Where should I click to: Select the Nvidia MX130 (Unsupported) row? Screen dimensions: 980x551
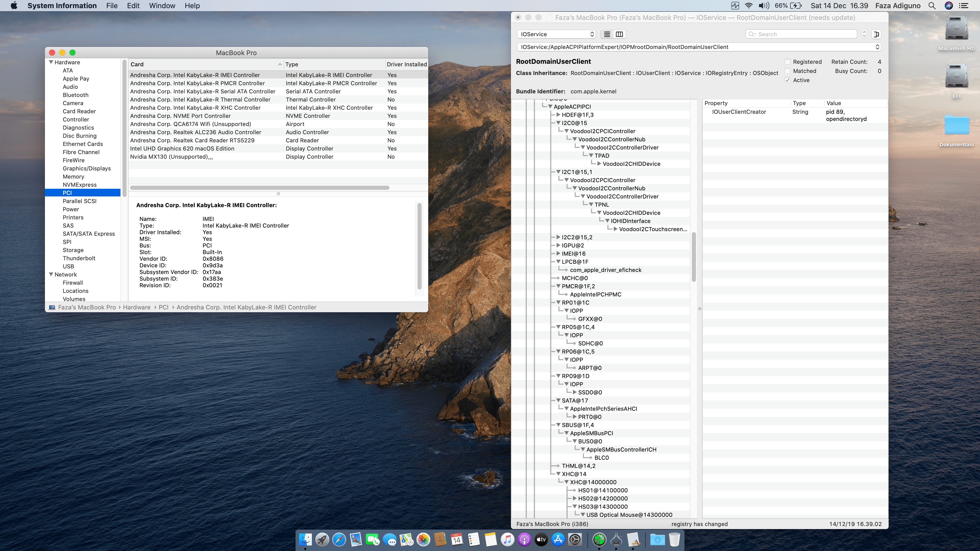coord(171,157)
